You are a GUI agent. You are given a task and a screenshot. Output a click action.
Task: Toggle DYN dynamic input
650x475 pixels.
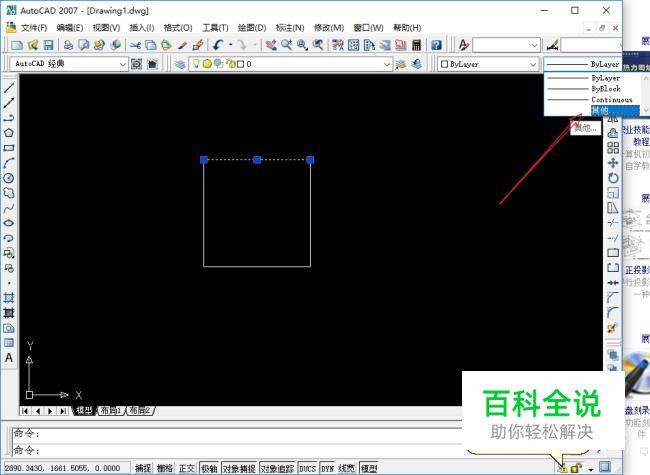point(327,468)
